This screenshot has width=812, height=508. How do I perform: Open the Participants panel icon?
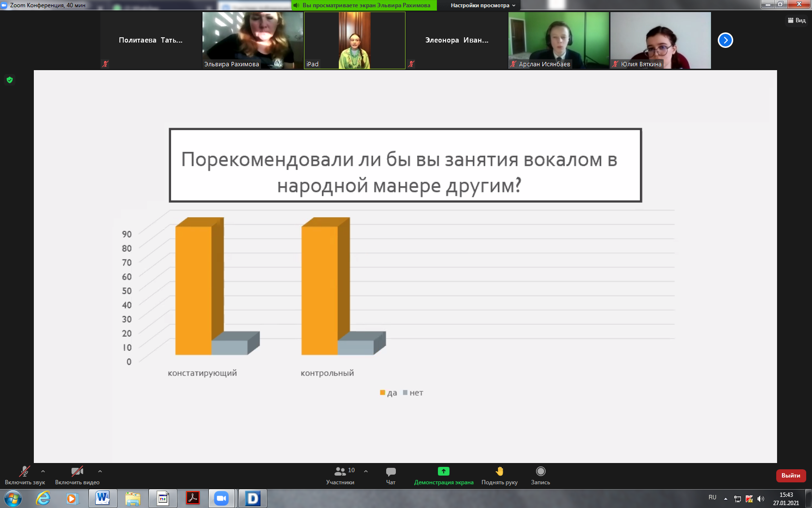[340, 472]
